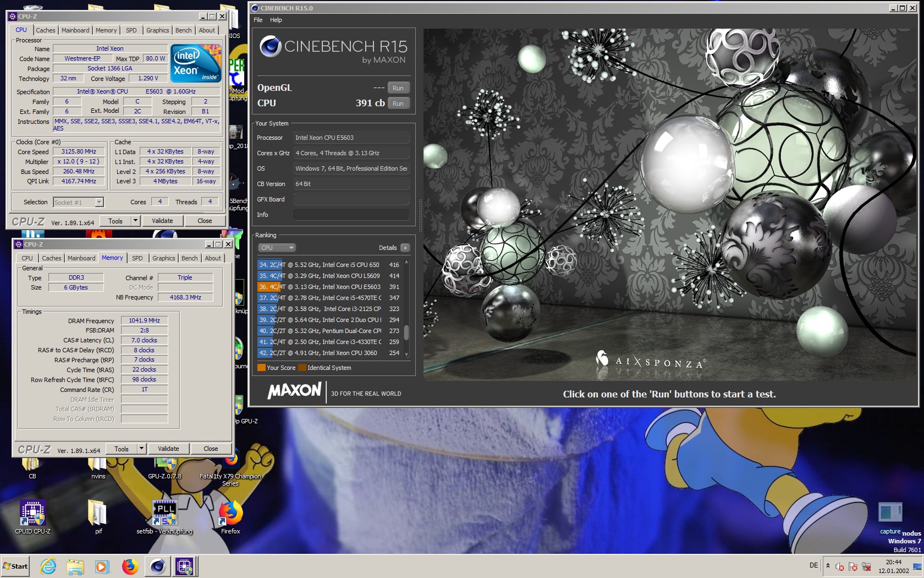Click the Intel Xeon inside logo
924x578 pixels.
pyautogui.click(x=196, y=64)
